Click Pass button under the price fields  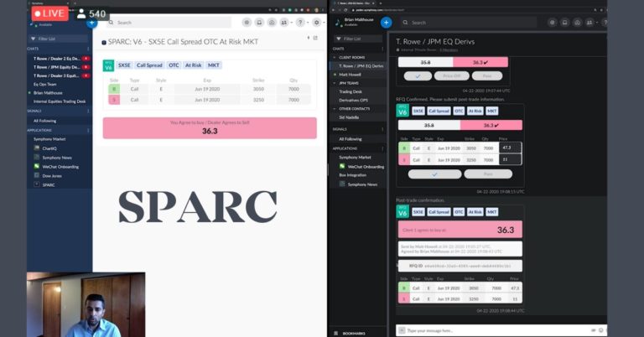[488, 174]
